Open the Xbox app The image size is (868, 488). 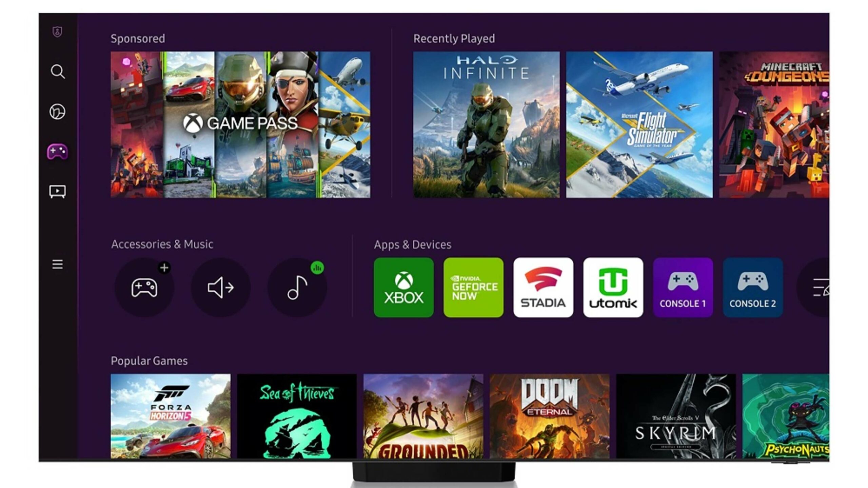coord(403,287)
